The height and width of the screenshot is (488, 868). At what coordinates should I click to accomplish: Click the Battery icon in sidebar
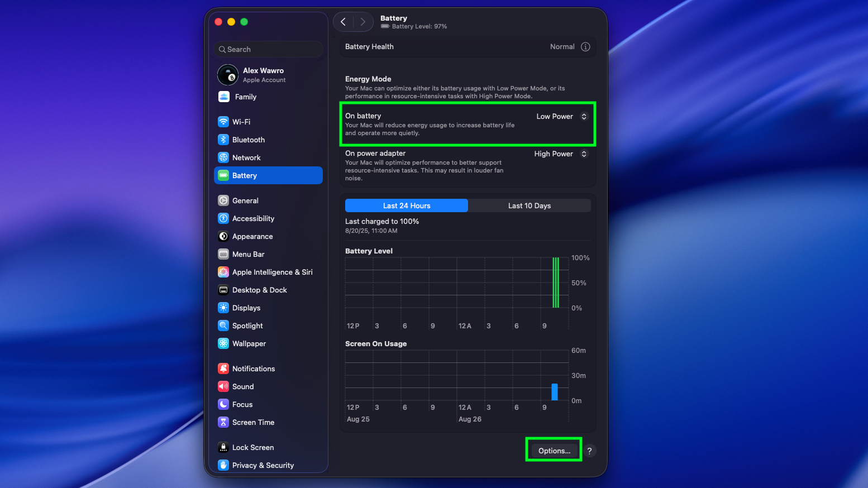click(223, 175)
